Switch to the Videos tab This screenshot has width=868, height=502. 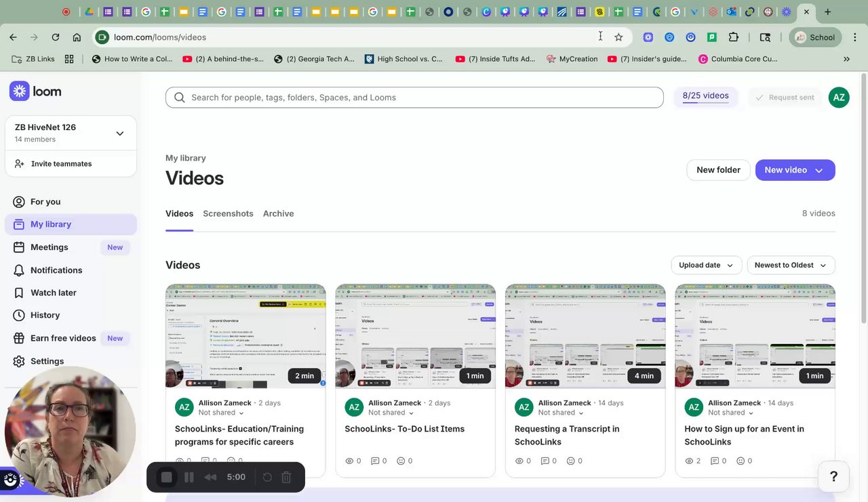click(x=179, y=213)
